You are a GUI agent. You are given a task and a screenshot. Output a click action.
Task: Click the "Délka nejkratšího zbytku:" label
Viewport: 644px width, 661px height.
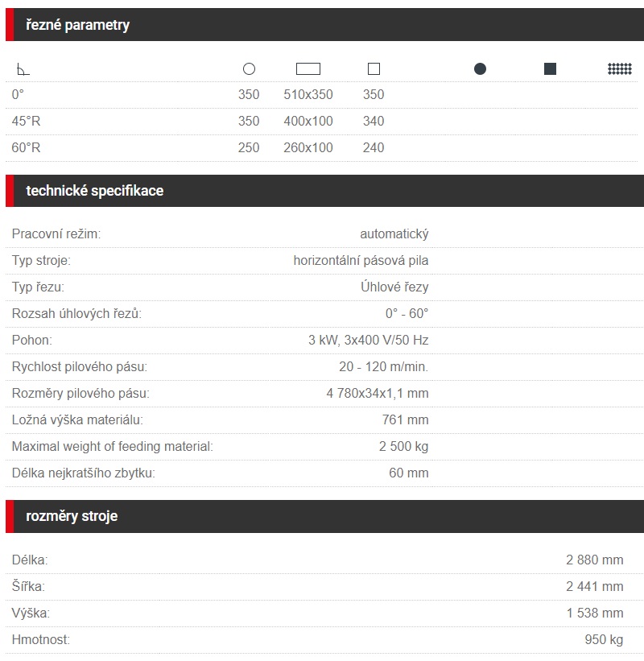tap(84, 473)
